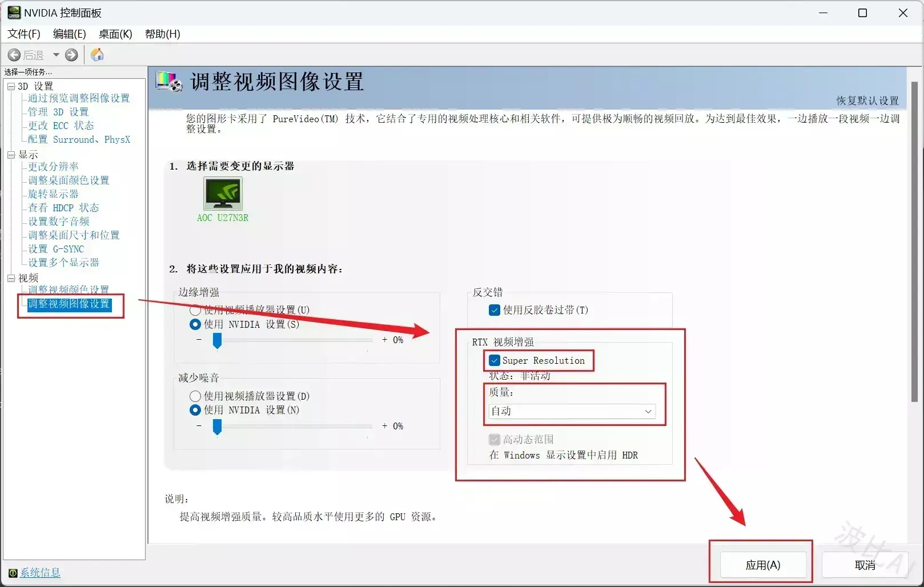Toggle 高动态范围 checkbox

click(495, 440)
